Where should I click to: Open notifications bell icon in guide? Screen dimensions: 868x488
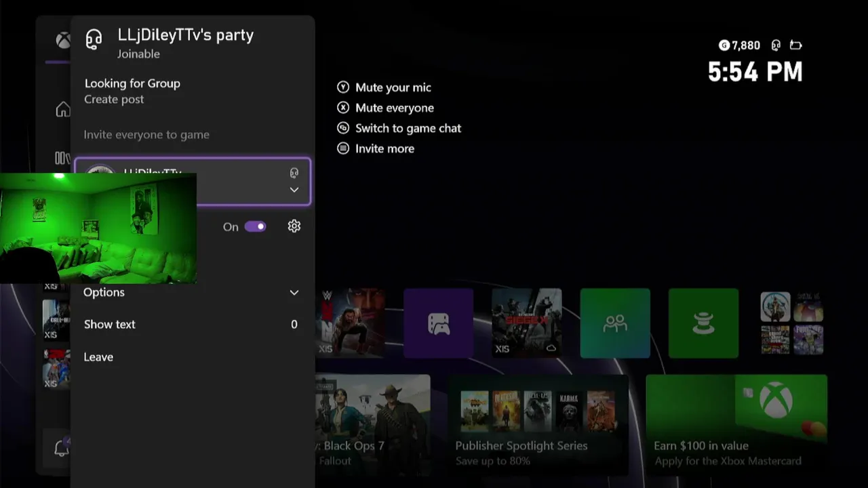(x=62, y=448)
